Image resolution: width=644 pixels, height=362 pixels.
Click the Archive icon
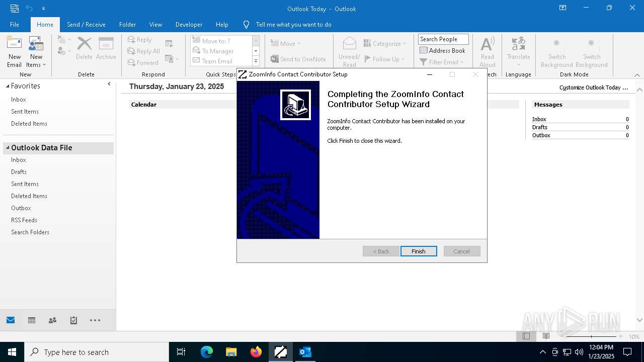tap(106, 49)
